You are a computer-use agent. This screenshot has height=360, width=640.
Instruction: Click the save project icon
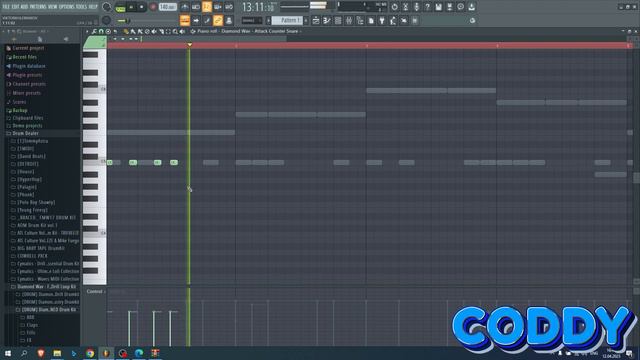(x=438, y=7)
